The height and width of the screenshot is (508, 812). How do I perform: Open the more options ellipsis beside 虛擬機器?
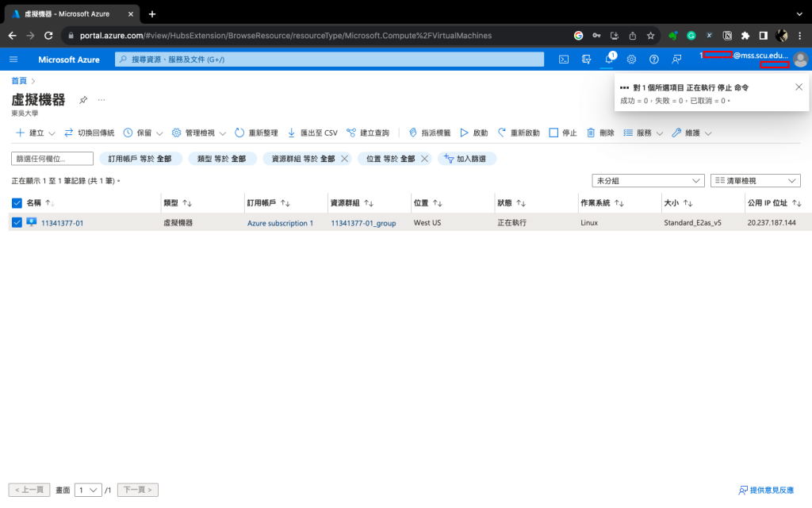point(101,99)
